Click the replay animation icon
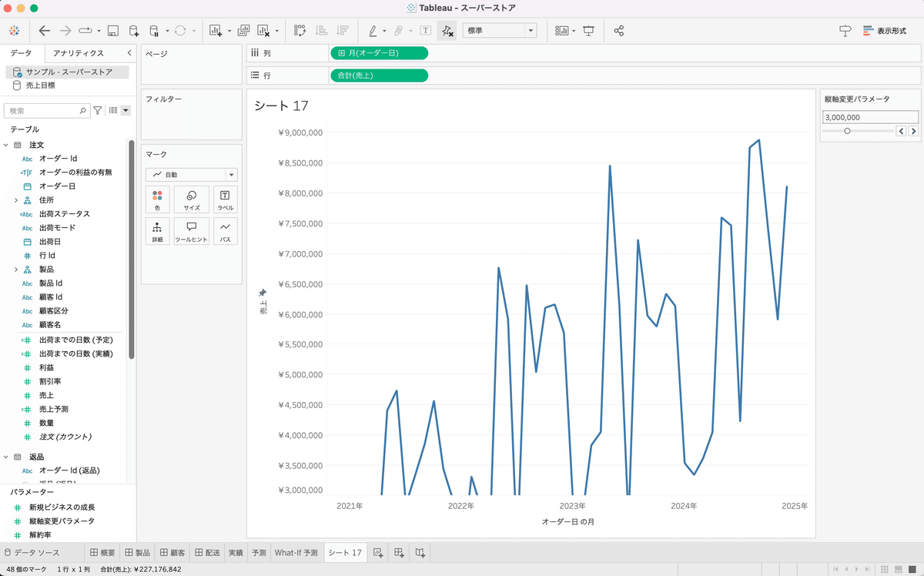The width and height of the screenshot is (924, 576). pos(85,31)
